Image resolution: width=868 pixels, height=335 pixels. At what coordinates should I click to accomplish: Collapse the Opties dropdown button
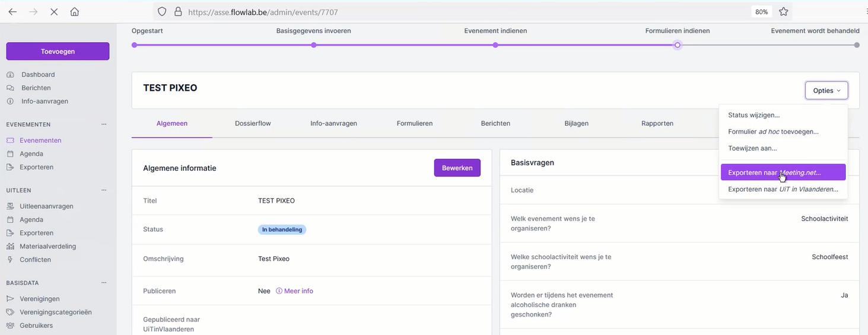click(826, 91)
